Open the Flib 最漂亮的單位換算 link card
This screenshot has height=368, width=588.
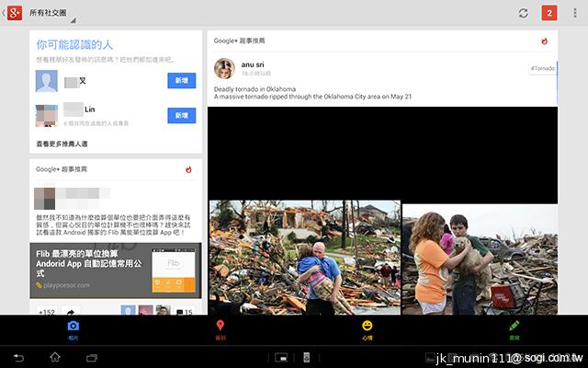pyautogui.click(x=116, y=270)
